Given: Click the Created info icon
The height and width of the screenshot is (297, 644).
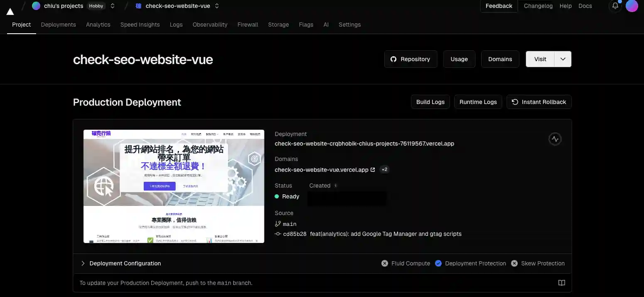Looking at the screenshot, I should 336,186.
